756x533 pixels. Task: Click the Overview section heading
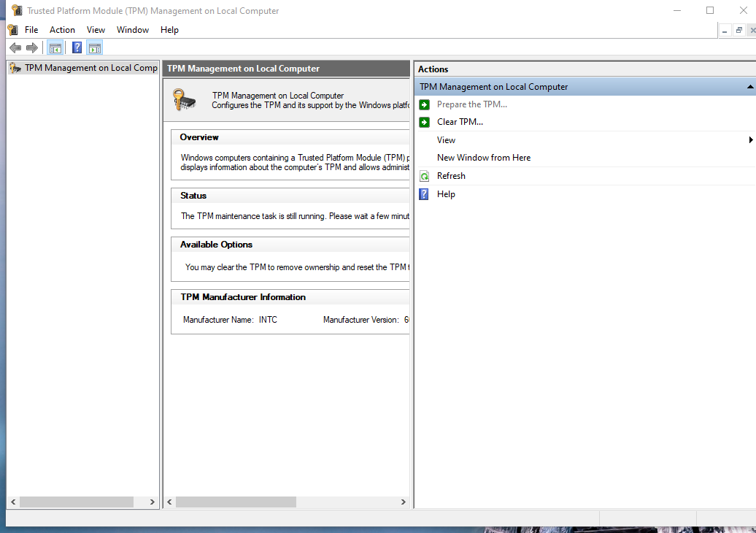click(199, 137)
